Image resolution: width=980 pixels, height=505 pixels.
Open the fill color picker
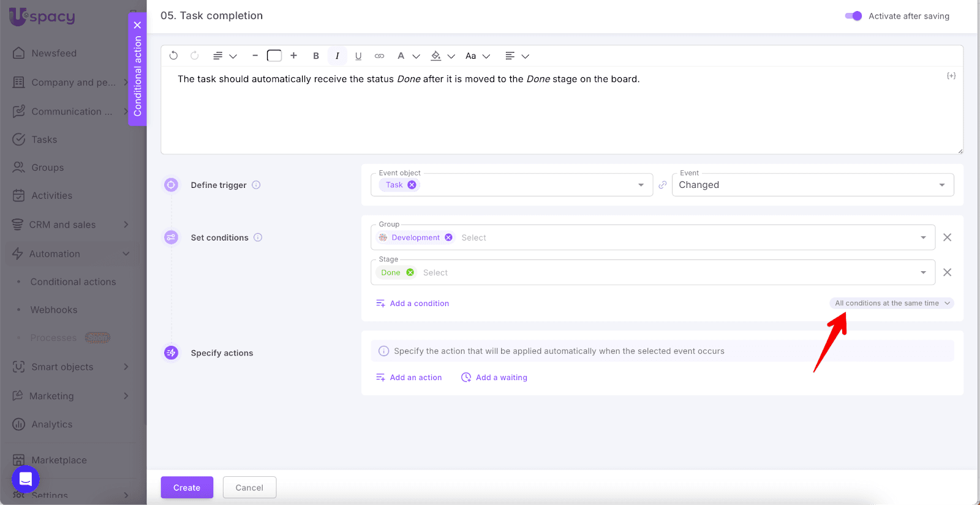pos(436,56)
